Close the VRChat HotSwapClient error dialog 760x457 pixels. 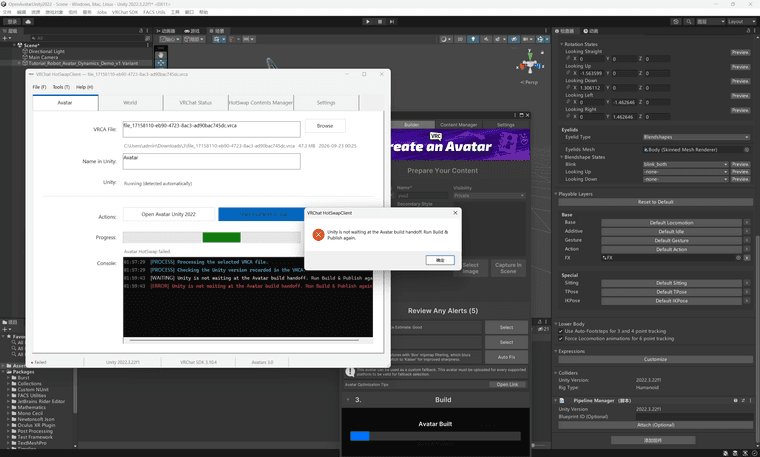[x=455, y=213]
